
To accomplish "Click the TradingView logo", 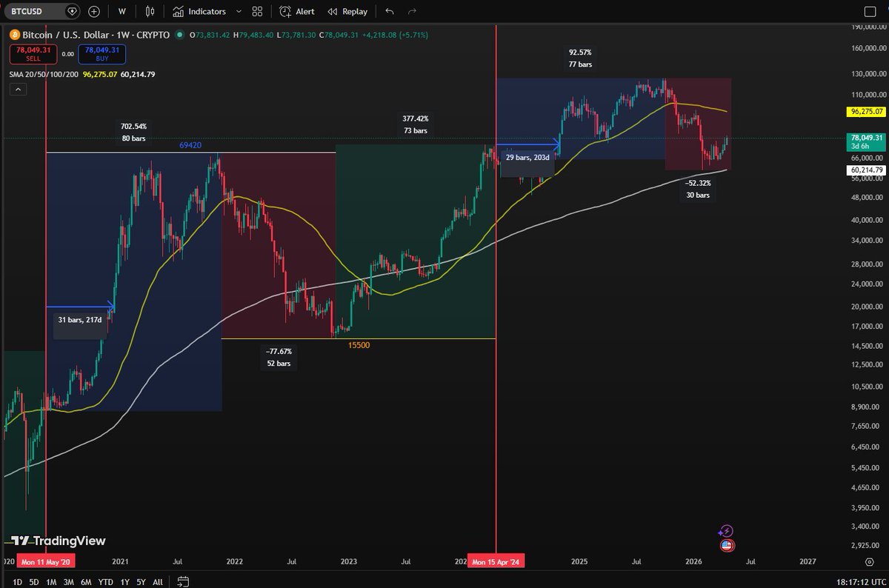I will (58, 541).
